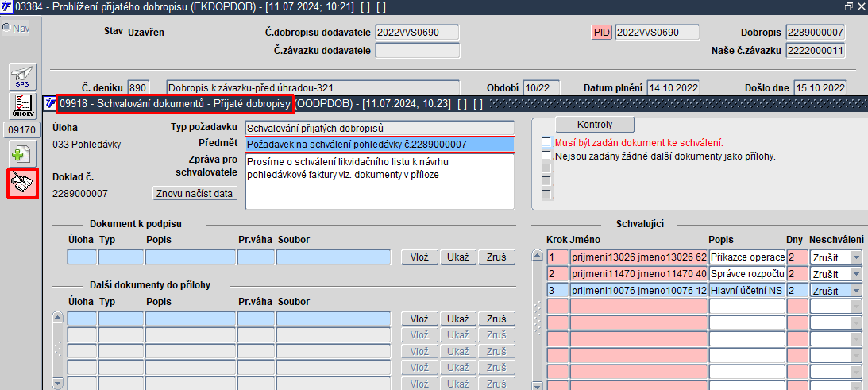Click the Předmět field with Požadavek na schválení
Screen dimensions: 868x390
[x=380, y=145]
